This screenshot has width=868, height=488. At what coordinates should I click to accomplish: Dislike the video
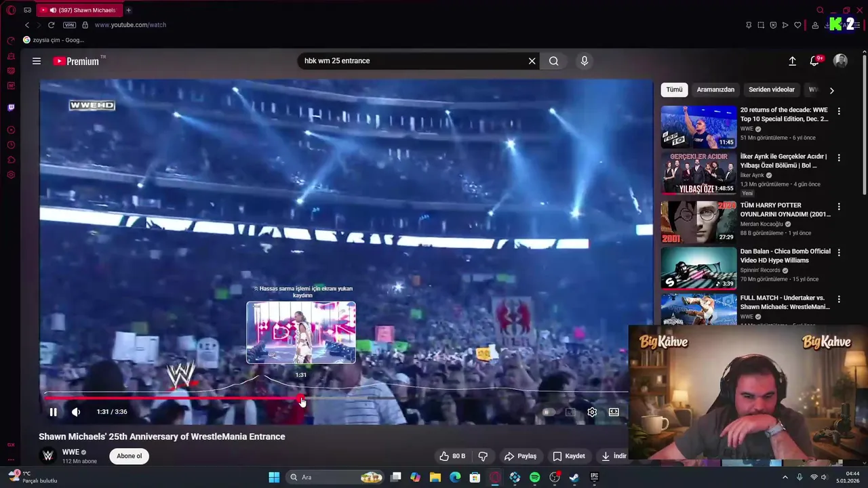point(483,456)
